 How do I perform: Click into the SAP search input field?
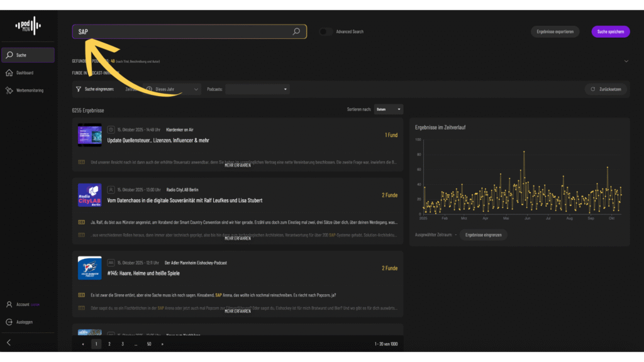coord(182,31)
